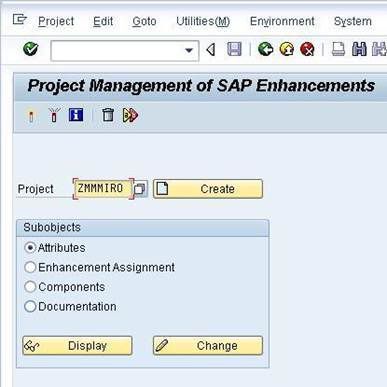Click the Test/Execute arrows icon
Viewport: 387px width, 387px height.
click(130, 115)
